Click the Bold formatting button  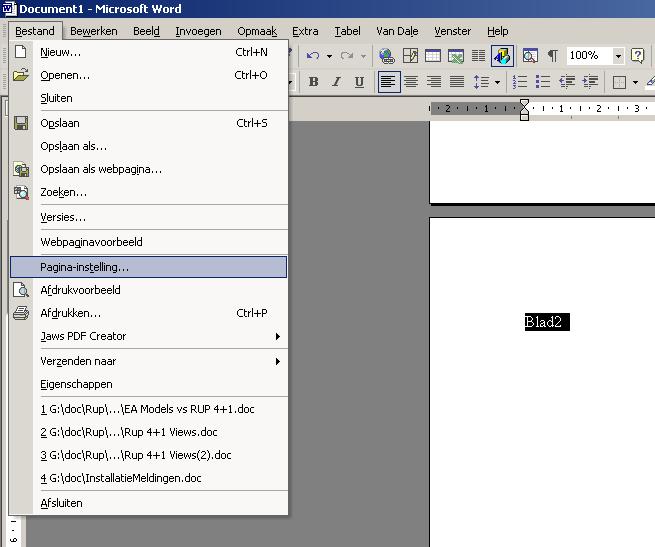[x=313, y=82]
